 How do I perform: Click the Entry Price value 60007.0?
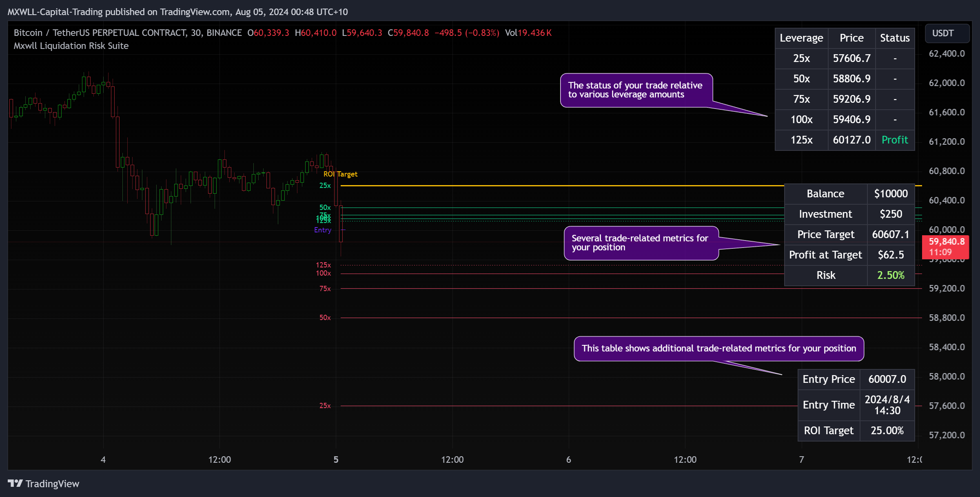(887, 379)
